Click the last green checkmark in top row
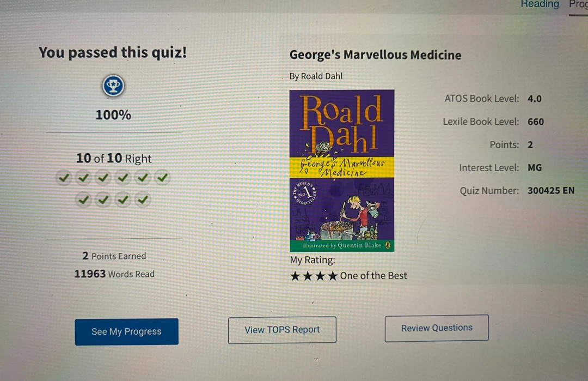Image resolution: width=588 pixels, height=381 pixels. coord(162,177)
